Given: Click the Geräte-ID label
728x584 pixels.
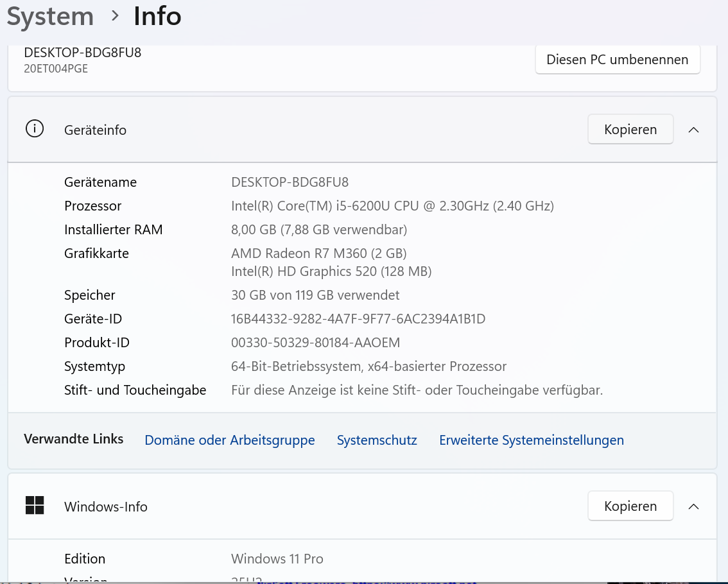Looking at the screenshot, I should pyautogui.click(x=93, y=318).
